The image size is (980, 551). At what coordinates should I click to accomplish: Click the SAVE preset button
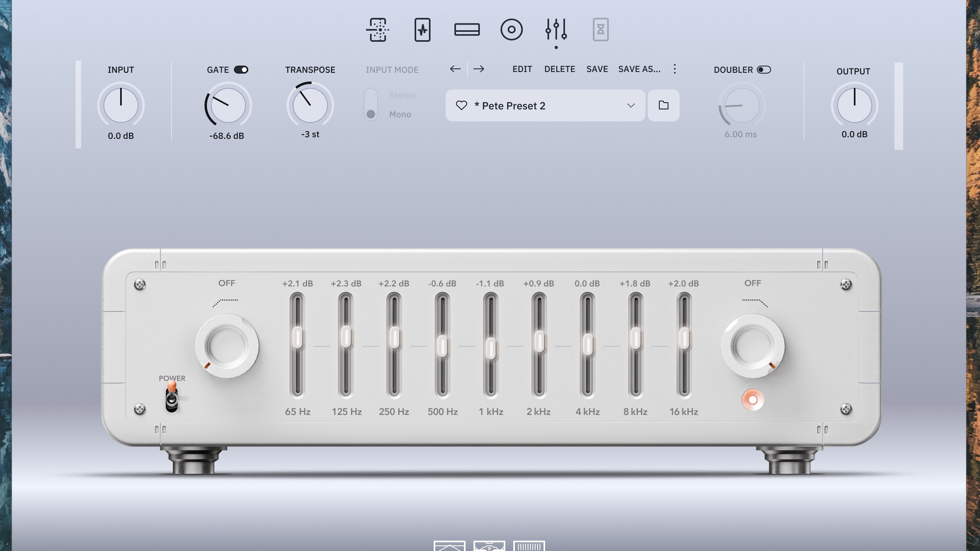pos(597,69)
